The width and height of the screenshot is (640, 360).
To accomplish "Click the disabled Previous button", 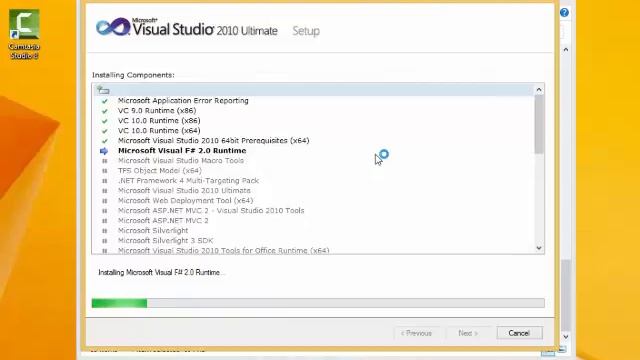I will tap(416, 333).
